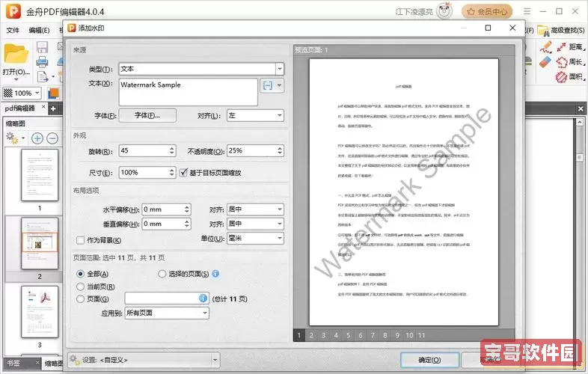Open the text alignment 左 dropdown

click(255, 115)
